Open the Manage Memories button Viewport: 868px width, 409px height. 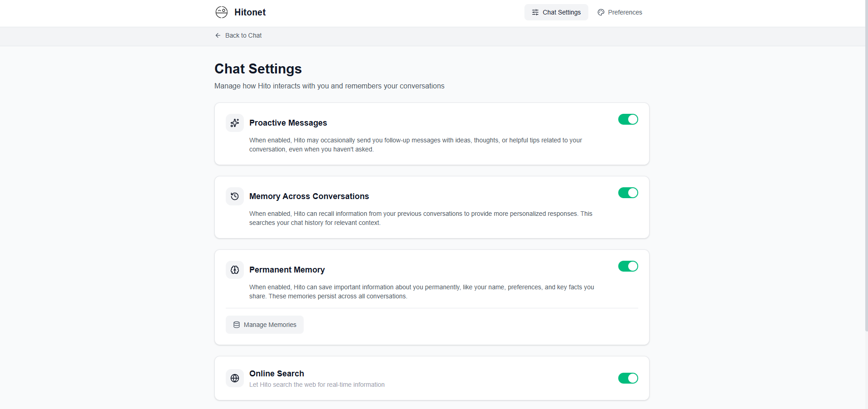[265, 325]
